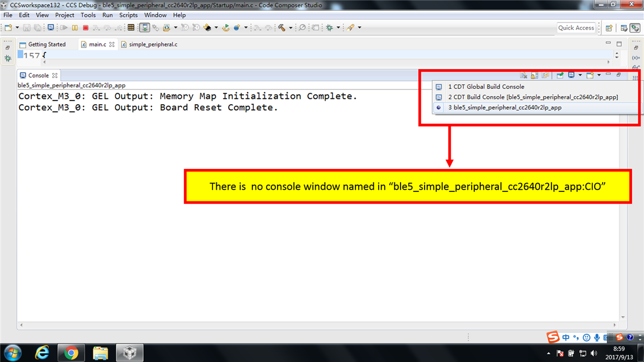The height and width of the screenshot is (362, 644).
Task: Click the Memory Browser icon in the right trim
Action: 636,77
